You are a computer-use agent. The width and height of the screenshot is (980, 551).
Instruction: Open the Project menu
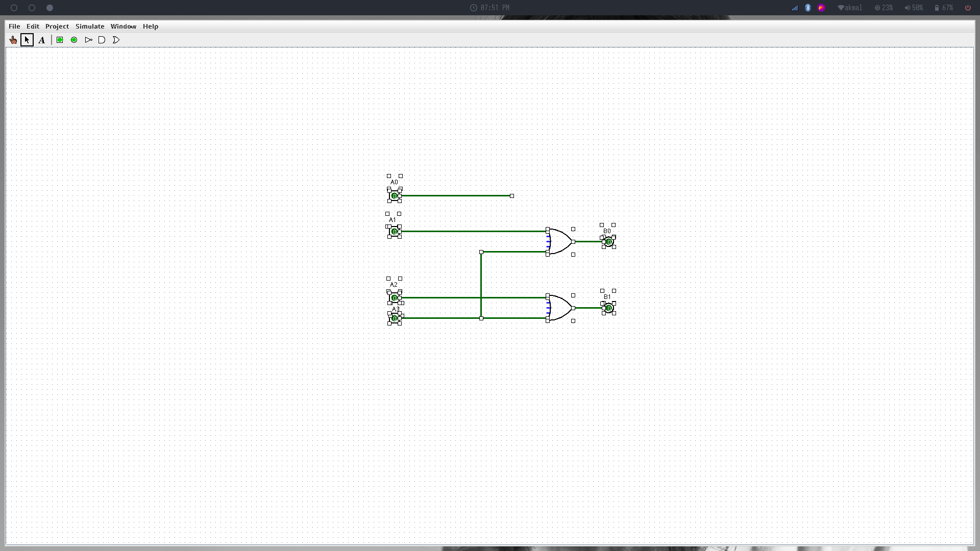click(x=57, y=26)
